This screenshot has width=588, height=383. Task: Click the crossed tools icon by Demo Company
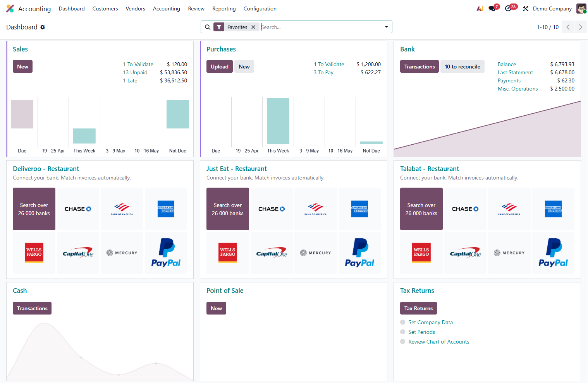[526, 9]
